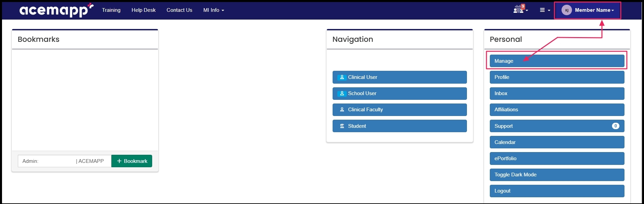
Task: Click the Personal panel heading
Action: (x=506, y=39)
